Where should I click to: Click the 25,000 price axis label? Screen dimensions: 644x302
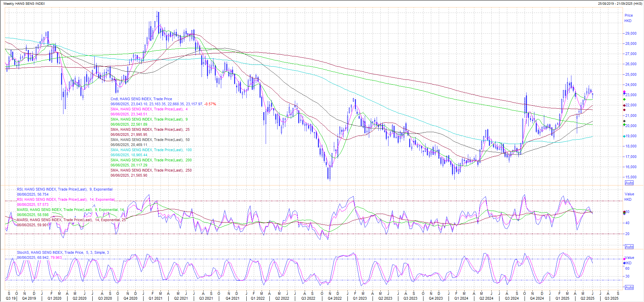pos(631,74)
